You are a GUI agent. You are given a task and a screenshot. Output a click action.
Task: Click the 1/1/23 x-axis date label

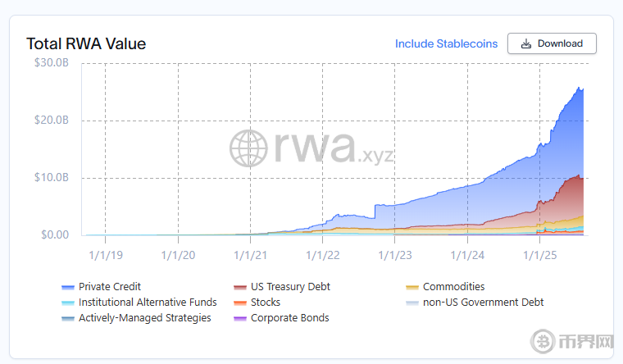coord(396,255)
